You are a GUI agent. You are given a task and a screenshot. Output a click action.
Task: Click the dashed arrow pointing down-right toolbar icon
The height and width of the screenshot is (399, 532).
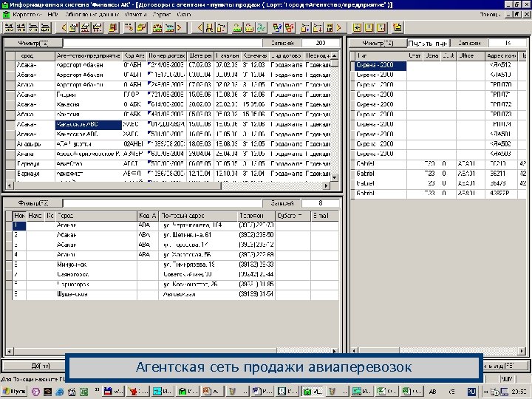point(129,28)
